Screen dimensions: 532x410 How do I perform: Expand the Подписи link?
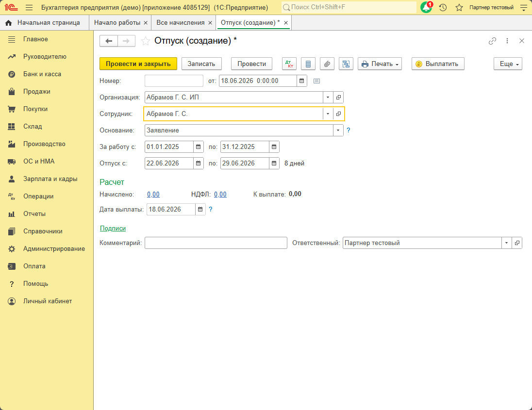tap(113, 229)
